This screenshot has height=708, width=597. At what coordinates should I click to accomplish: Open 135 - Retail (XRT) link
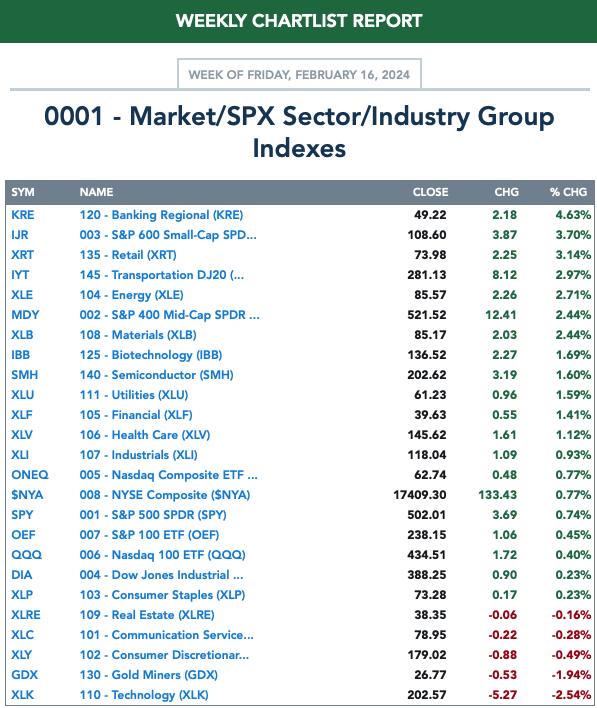pos(128,255)
